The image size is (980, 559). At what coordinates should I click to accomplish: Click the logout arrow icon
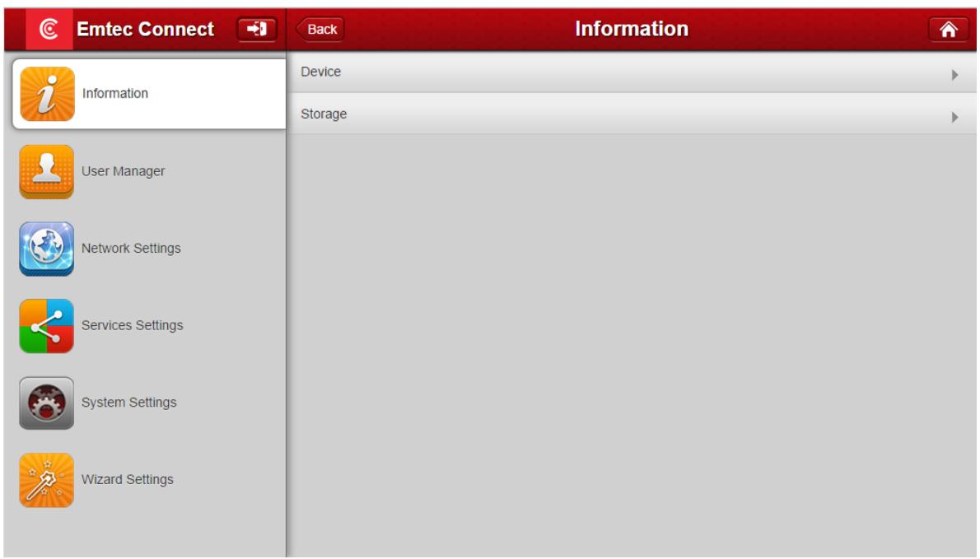coord(257,29)
